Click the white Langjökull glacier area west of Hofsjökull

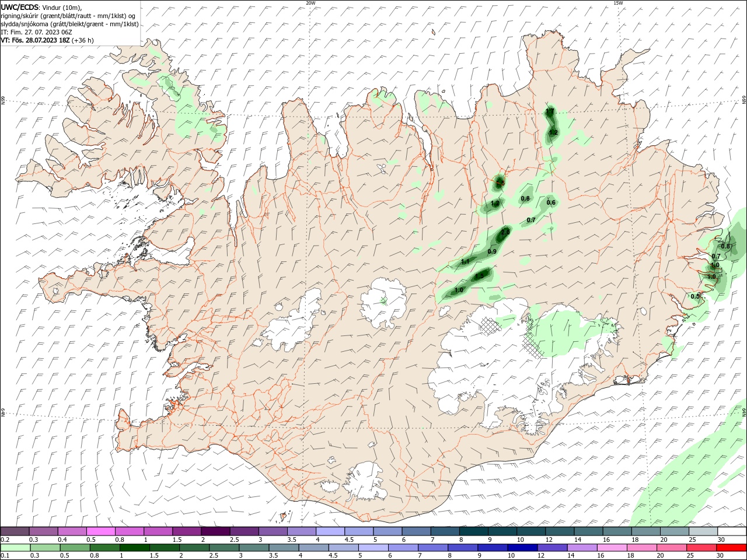(294, 320)
